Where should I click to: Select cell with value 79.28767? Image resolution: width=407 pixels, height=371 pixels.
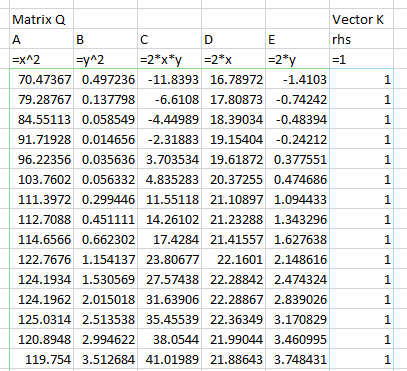point(41,99)
